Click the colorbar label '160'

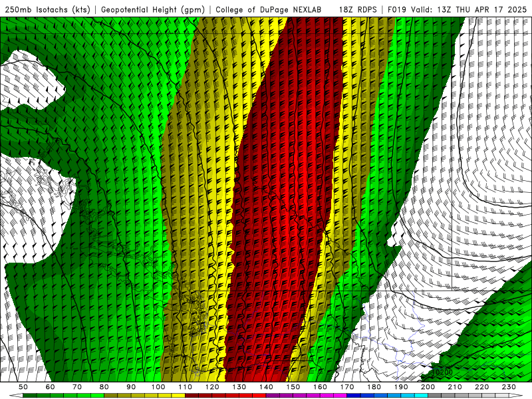click(x=321, y=387)
